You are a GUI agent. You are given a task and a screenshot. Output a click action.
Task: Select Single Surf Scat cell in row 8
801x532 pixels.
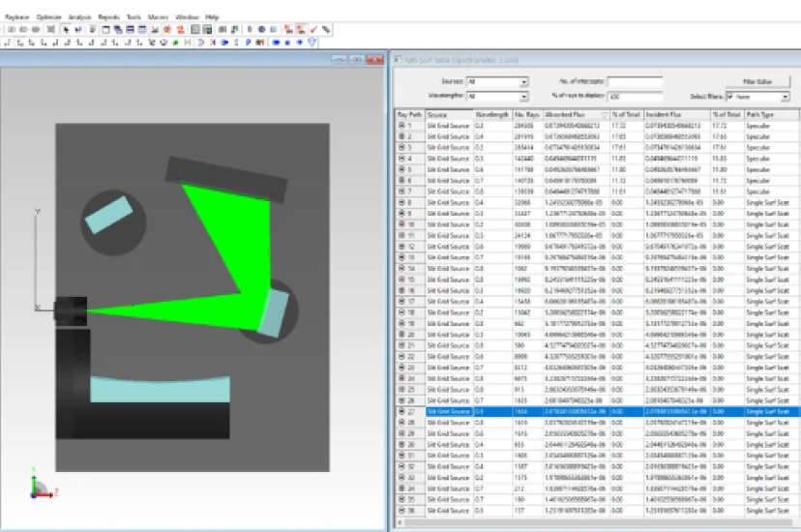pos(771,203)
